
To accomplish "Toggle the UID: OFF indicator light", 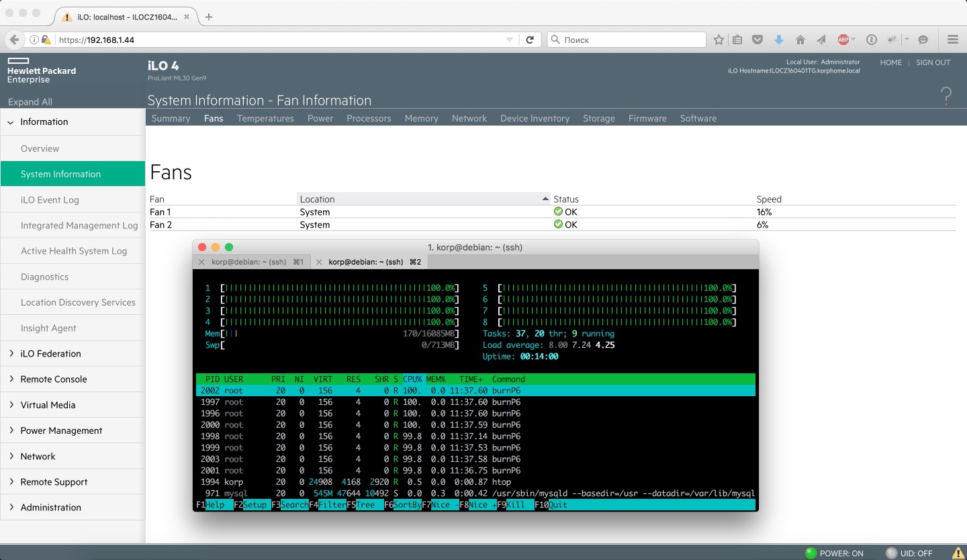I will point(891,553).
